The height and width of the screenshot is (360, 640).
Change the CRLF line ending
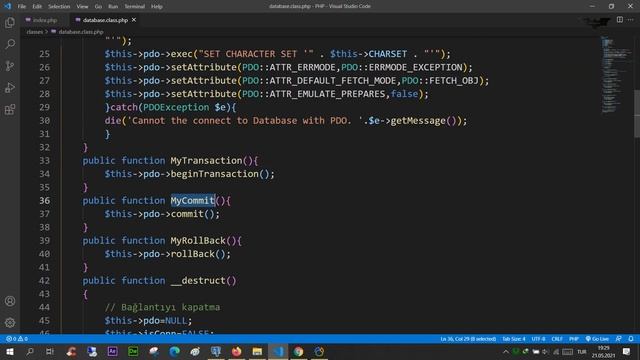tap(557, 339)
